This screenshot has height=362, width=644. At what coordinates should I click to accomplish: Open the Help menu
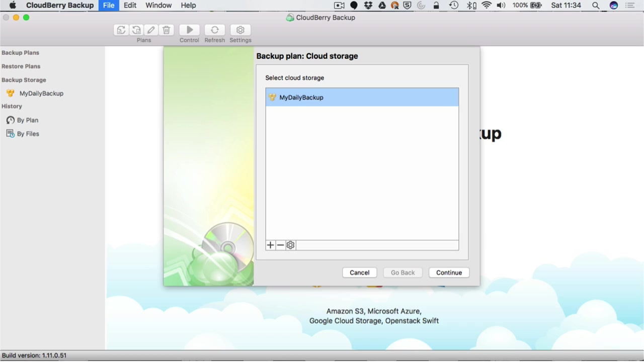coord(188,6)
